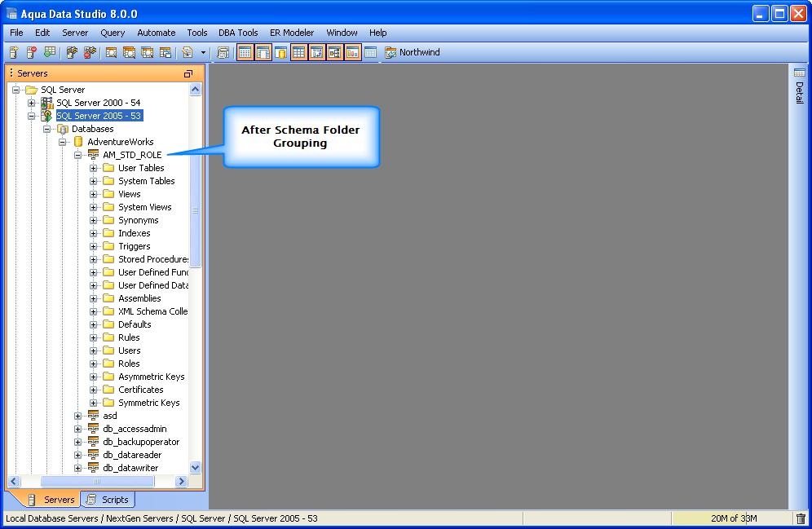
Task: Click the SQL Server 2000 - 54 server icon
Action: [47, 103]
